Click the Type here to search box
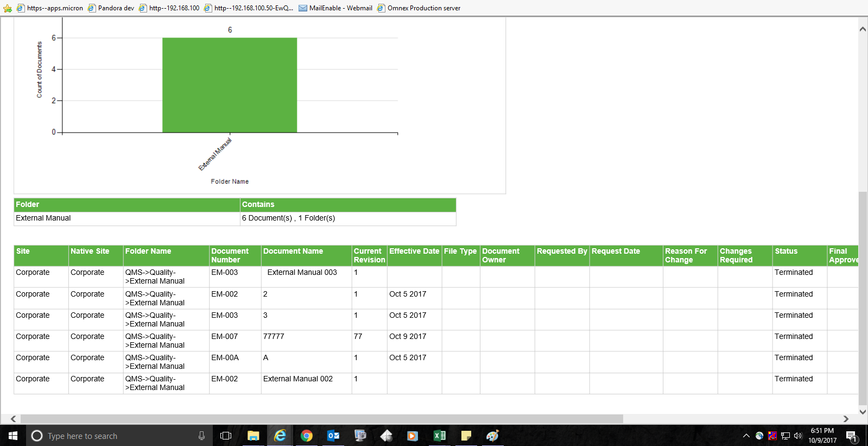 coord(119,436)
